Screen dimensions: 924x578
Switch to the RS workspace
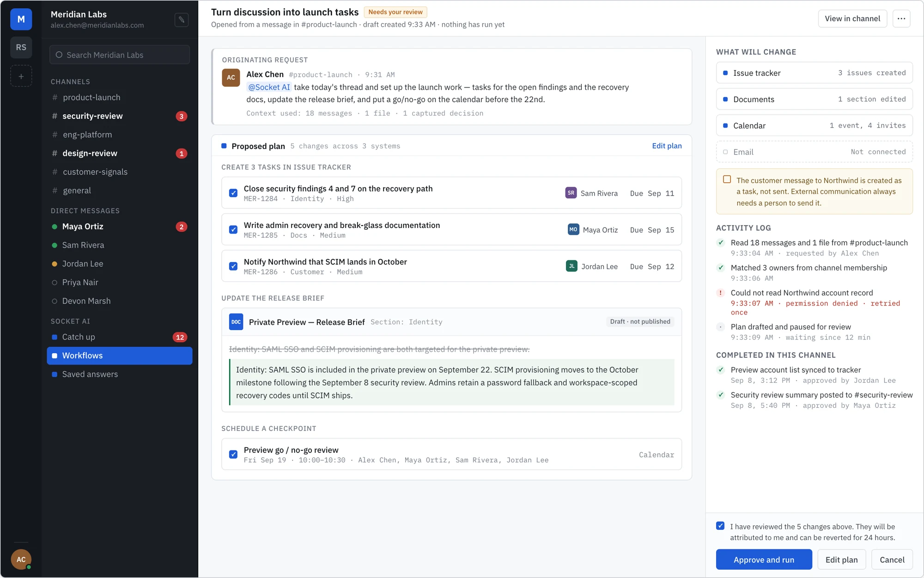click(x=21, y=47)
